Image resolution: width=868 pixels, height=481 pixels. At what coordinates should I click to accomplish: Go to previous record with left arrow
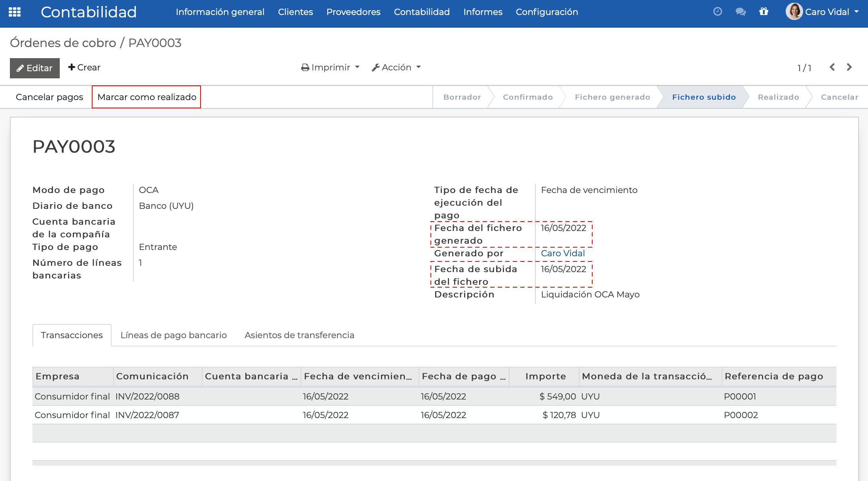(x=832, y=67)
